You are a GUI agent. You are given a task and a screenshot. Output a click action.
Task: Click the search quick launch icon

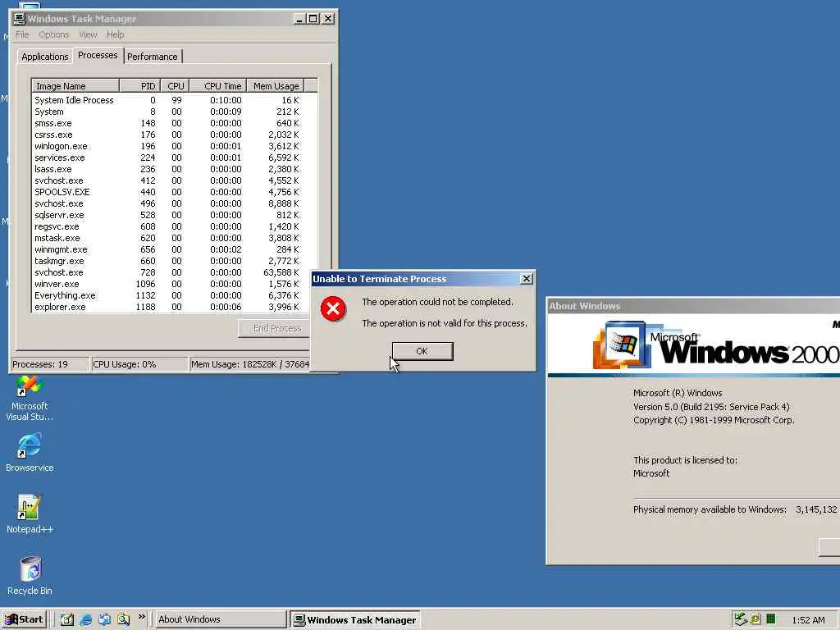[124, 619]
